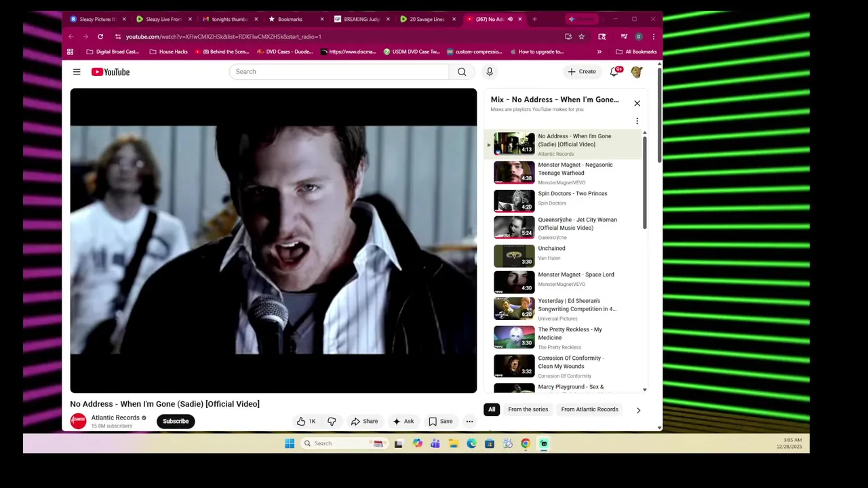The width and height of the screenshot is (868, 488).
Task: Switch to Sleazy Live From tab
Action: (163, 19)
